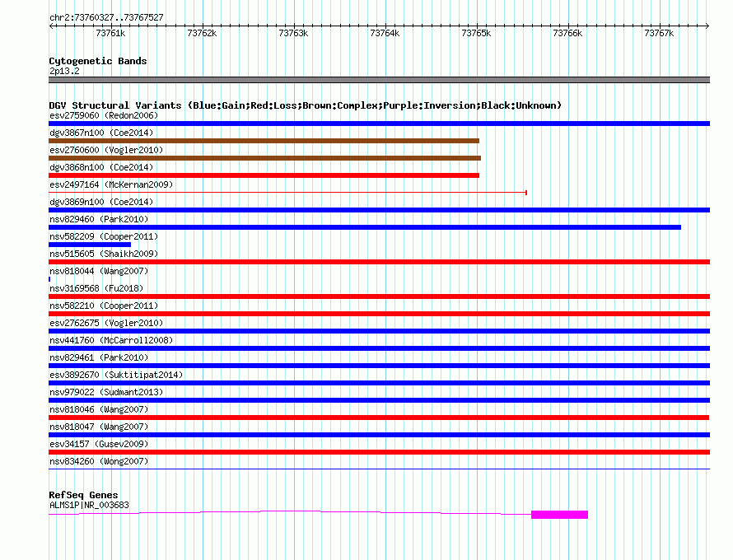733x560 pixels.
Task: Select the thin blue line under nsv834260
Action: [x=379, y=469]
